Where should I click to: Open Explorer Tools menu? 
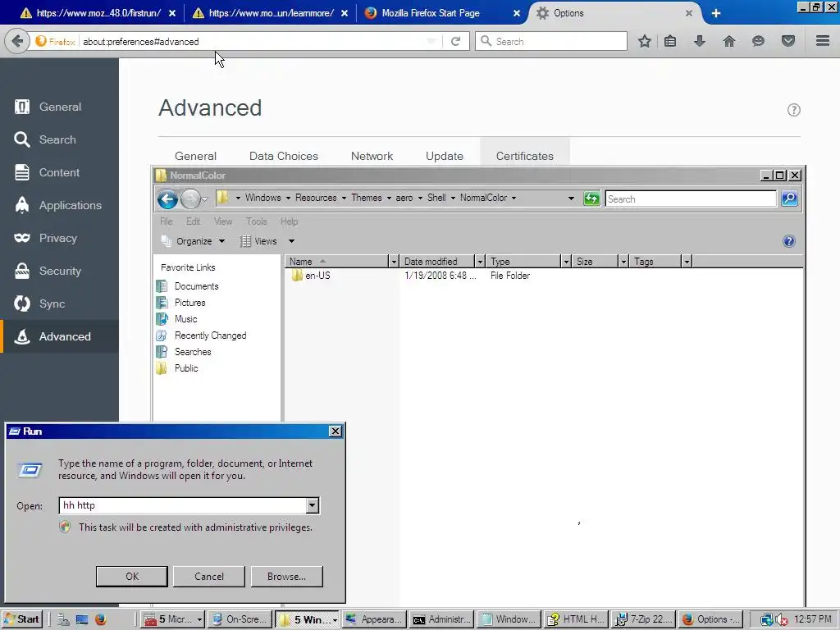pos(256,221)
